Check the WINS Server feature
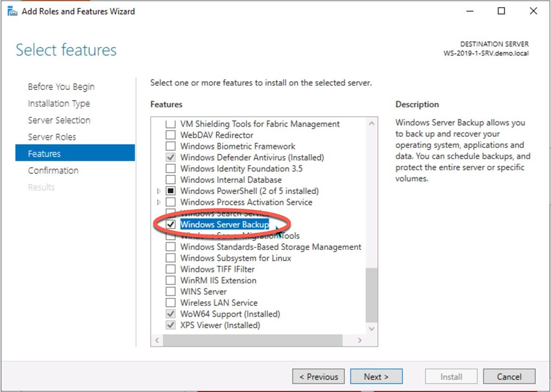551x392 pixels. pos(170,291)
